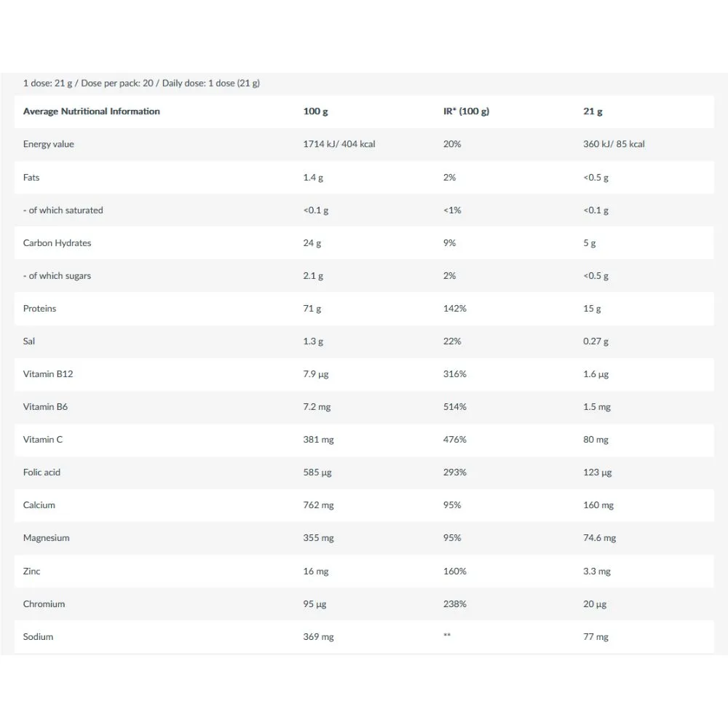Select the '360 kJ/ 85 kcal' value

614,144
